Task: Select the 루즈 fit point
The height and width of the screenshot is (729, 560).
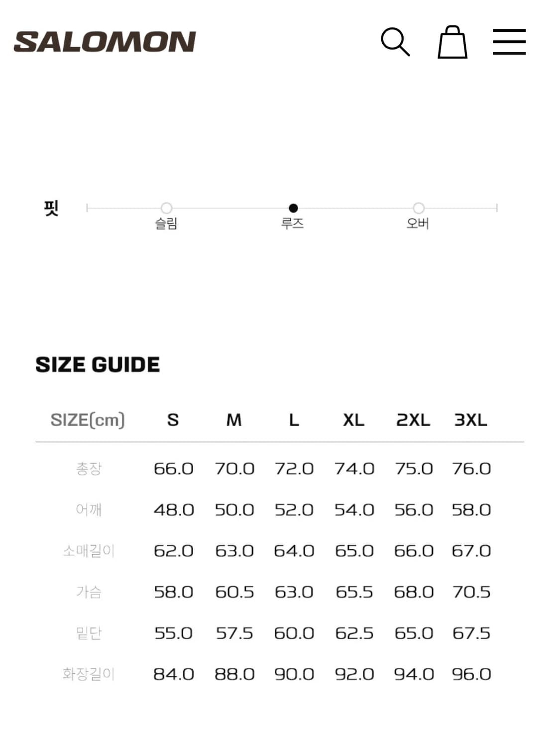Action: click(x=293, y=208)
